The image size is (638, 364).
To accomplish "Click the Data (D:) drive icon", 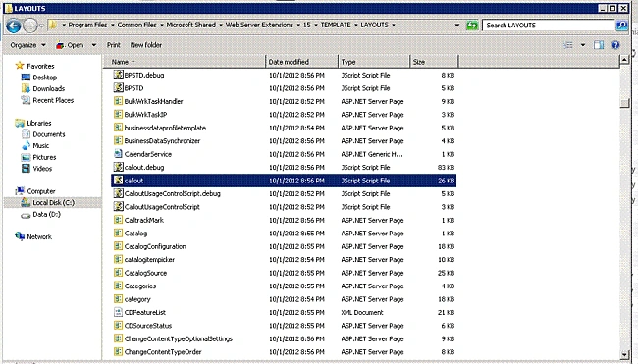I will click(x=26, y=215).
